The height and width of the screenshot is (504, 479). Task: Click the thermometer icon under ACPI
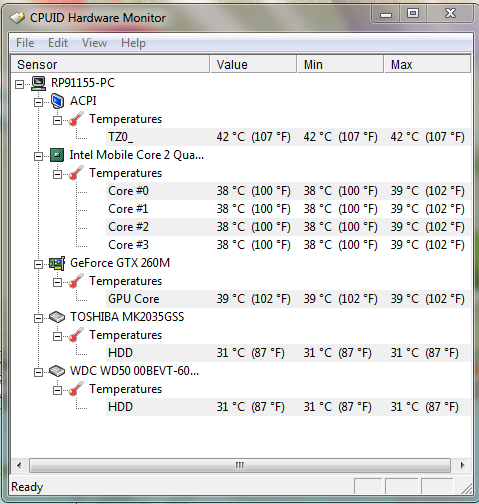pos(76,119)
